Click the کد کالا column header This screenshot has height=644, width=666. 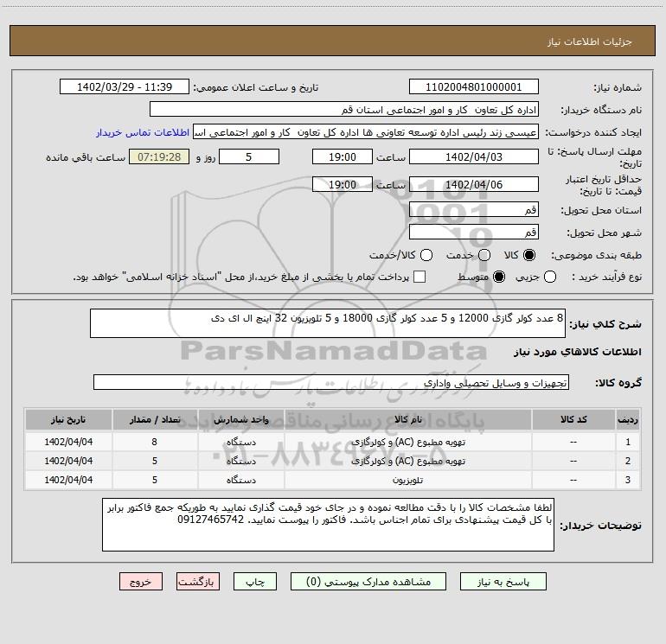point(573,419)
